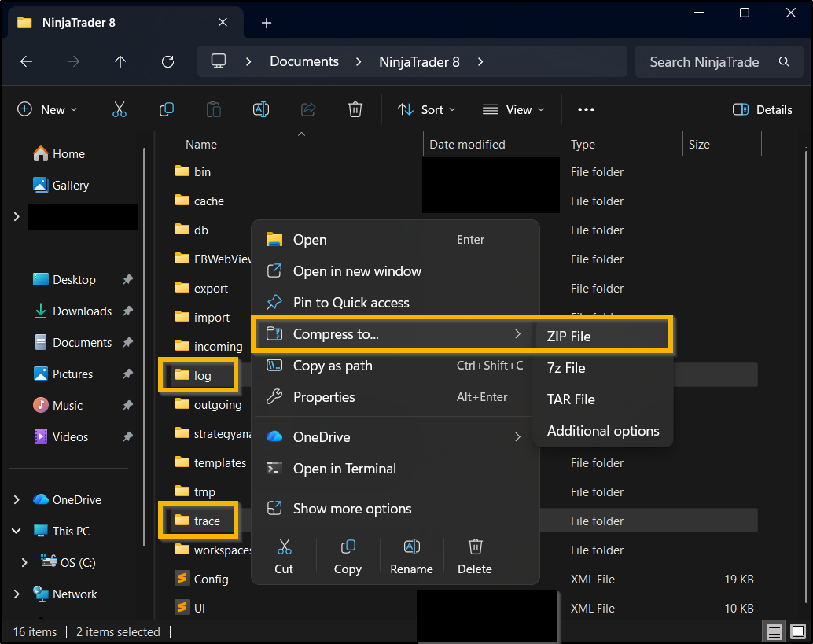Open Music quick access link
Image resolution: width=813 pixels, height=644 pixels.
pos(57,406)
